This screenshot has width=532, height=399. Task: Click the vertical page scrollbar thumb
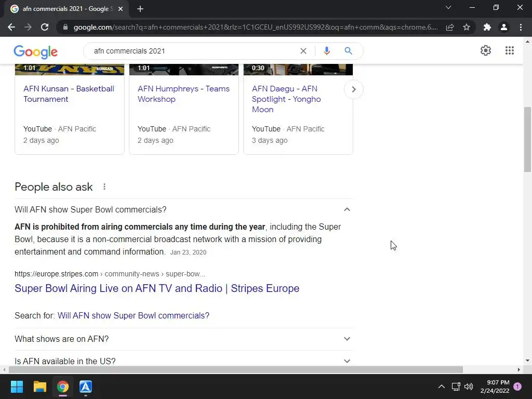[527, 139]
